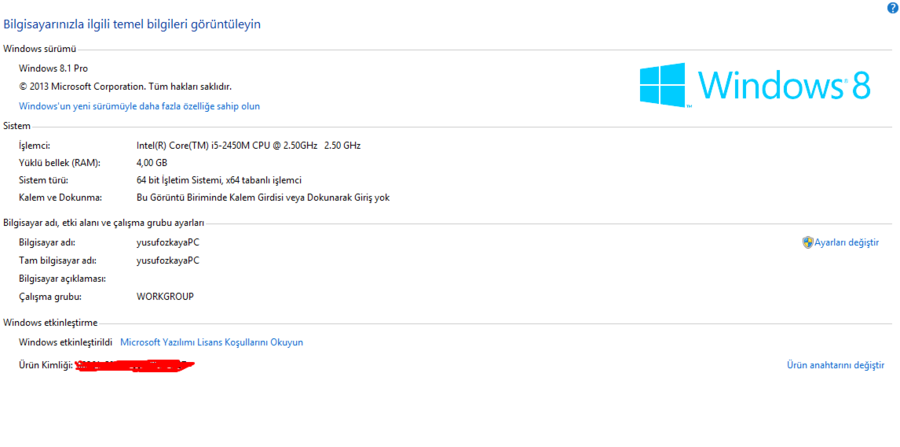Click the Sistem türü: label
This screenshot has width=900, height=447.
pos(44,180)
